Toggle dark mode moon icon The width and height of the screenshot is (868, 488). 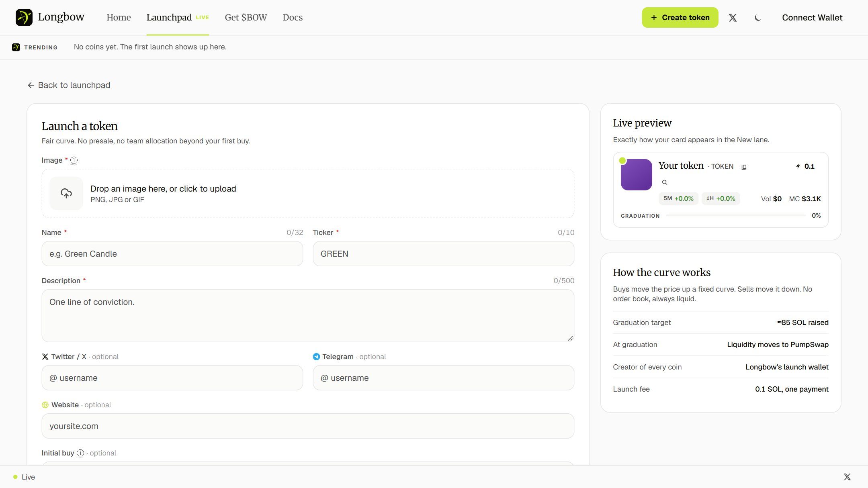[x=758, y=18]
